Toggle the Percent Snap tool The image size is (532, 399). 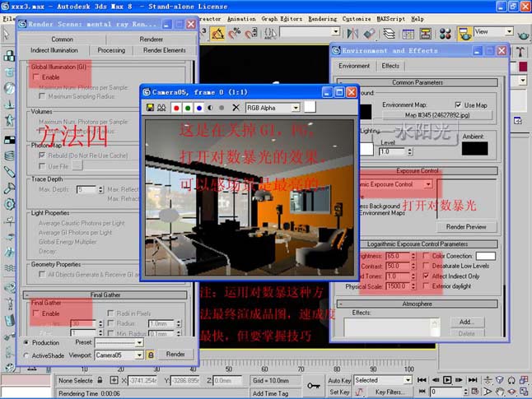[234, 33]
